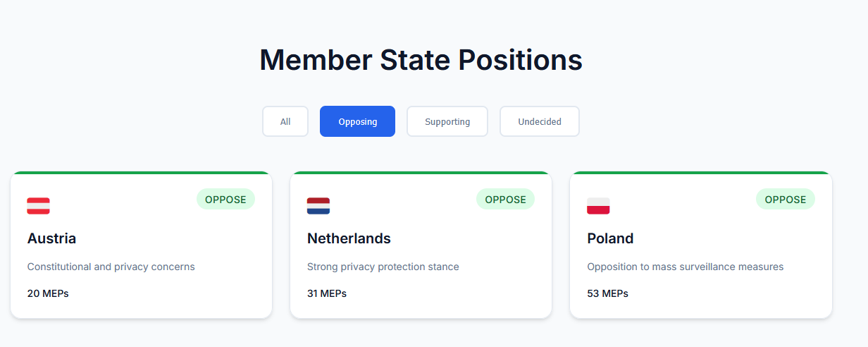Viewport: 868px width, 347px height.
Task: Click 'Strong privacy protection stance' description
Action: click(x=383, y=267)
